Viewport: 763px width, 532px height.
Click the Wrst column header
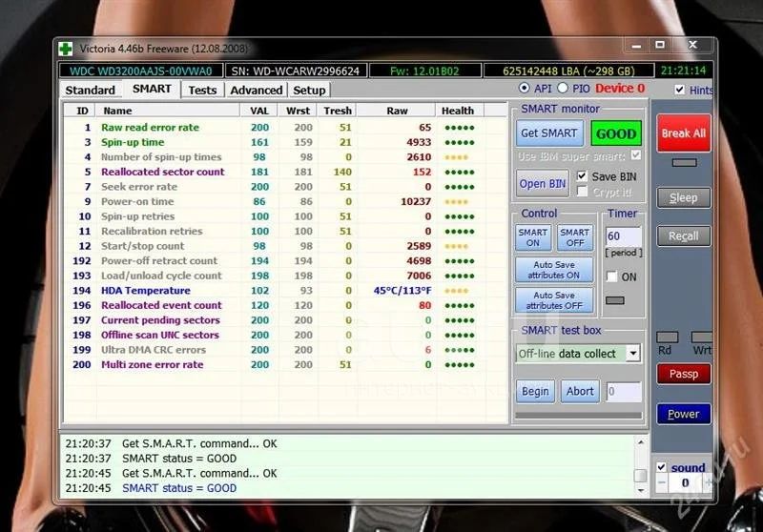[298, 111]
